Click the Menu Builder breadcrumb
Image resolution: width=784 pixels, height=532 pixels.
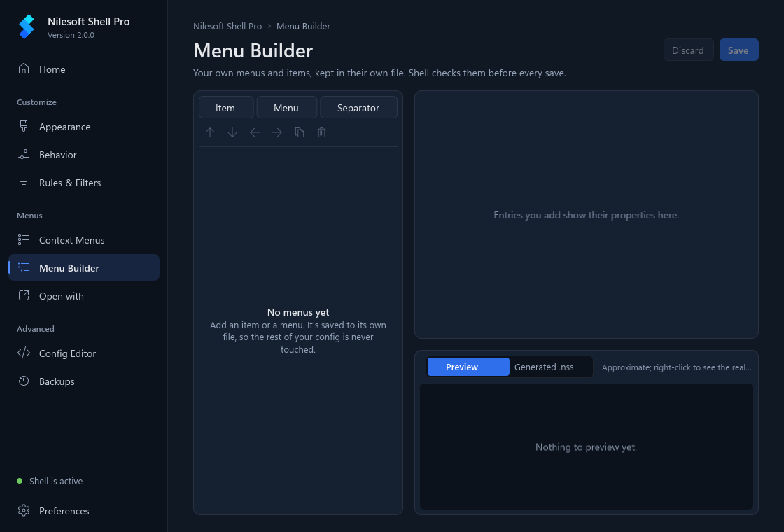click(x=304, y=26)
